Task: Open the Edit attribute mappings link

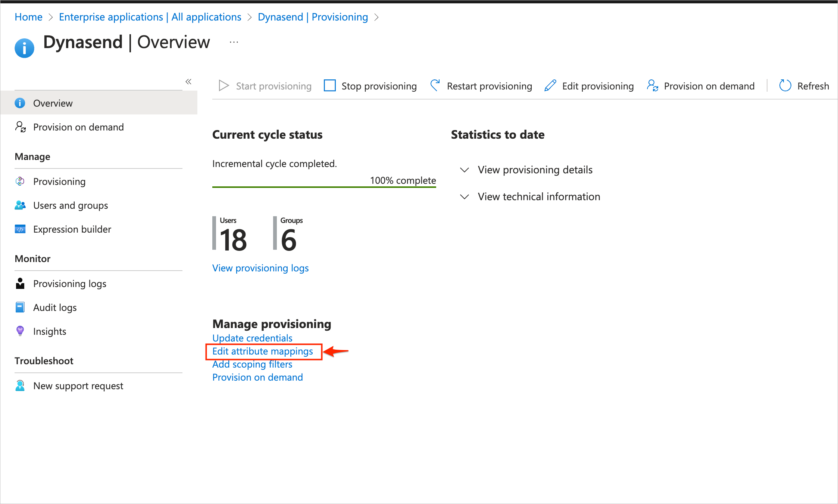Action: point(262,351)
